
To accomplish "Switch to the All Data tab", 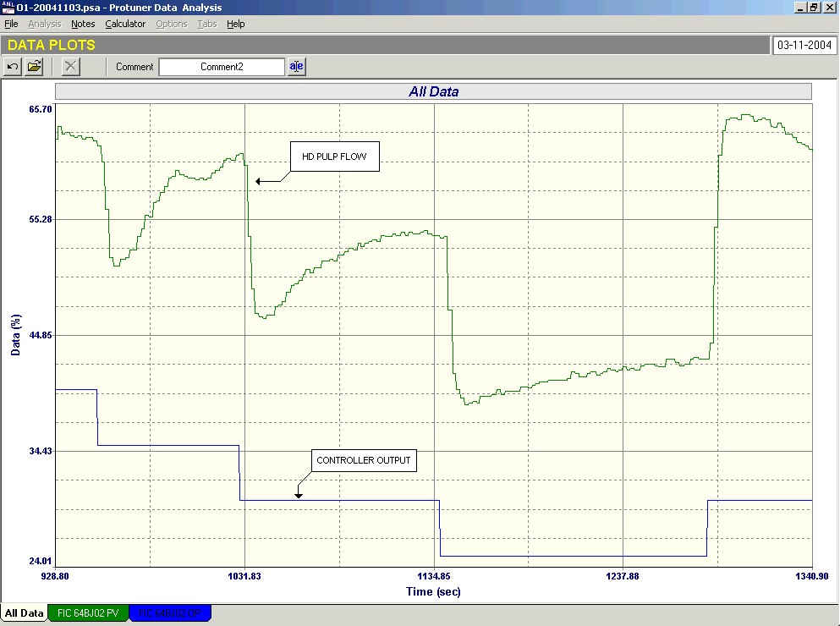I will click(x=24, y=613).
